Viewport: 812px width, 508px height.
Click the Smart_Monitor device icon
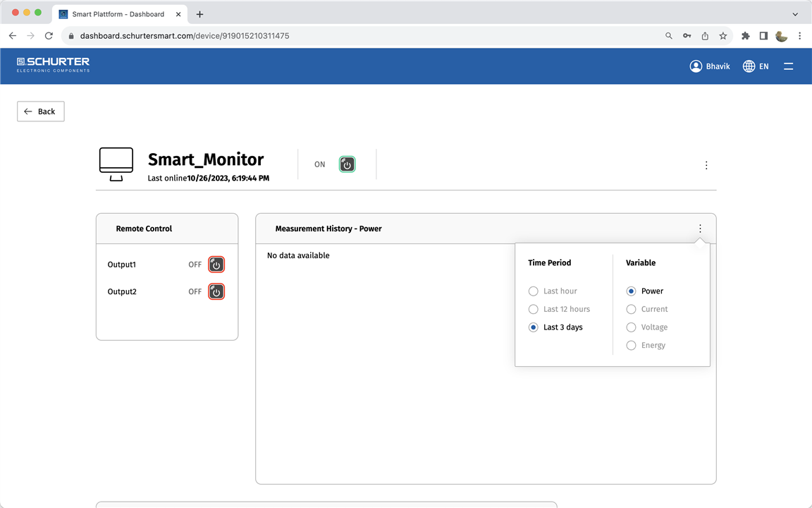116,164
